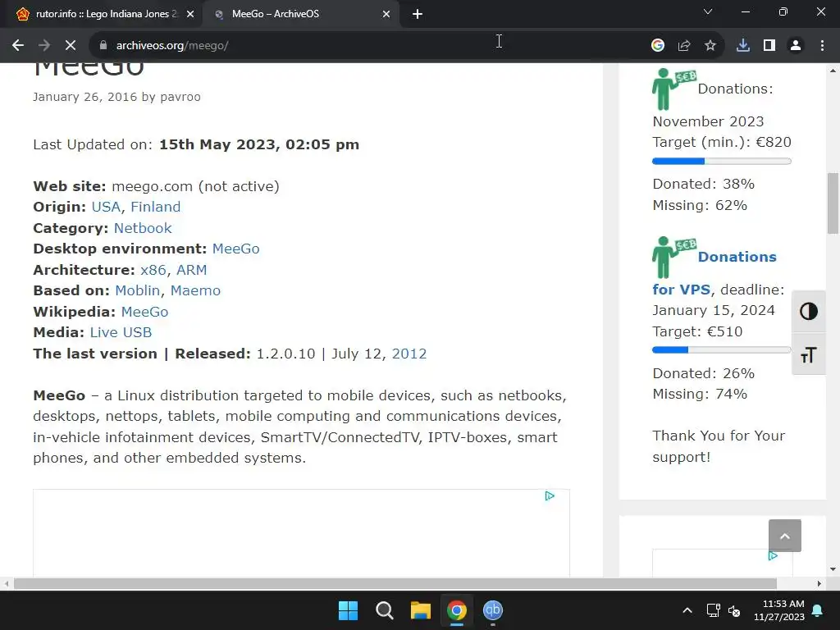Click the Chrome taskbar icon
Viewport: 840px width, 630px height.
pos(456,610)
